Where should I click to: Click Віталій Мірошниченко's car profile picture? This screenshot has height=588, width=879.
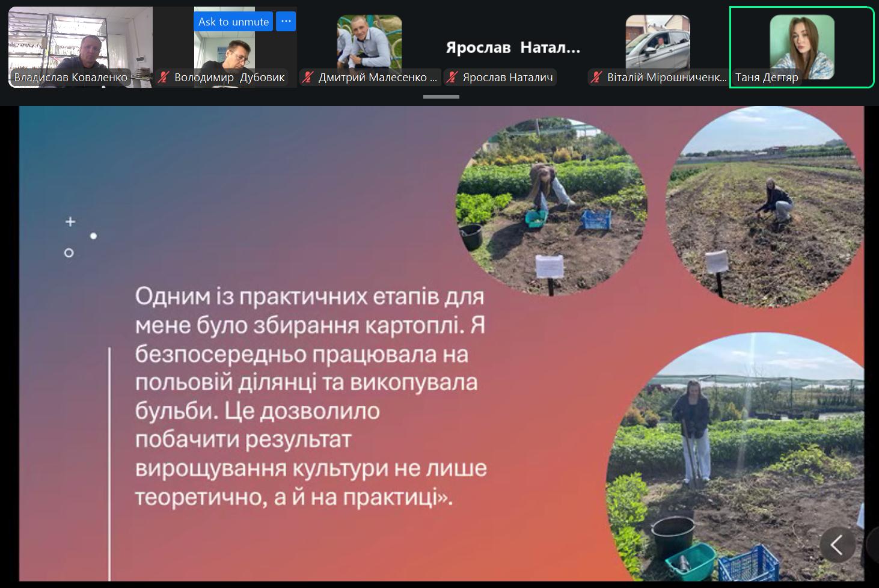tap(658, 42)
